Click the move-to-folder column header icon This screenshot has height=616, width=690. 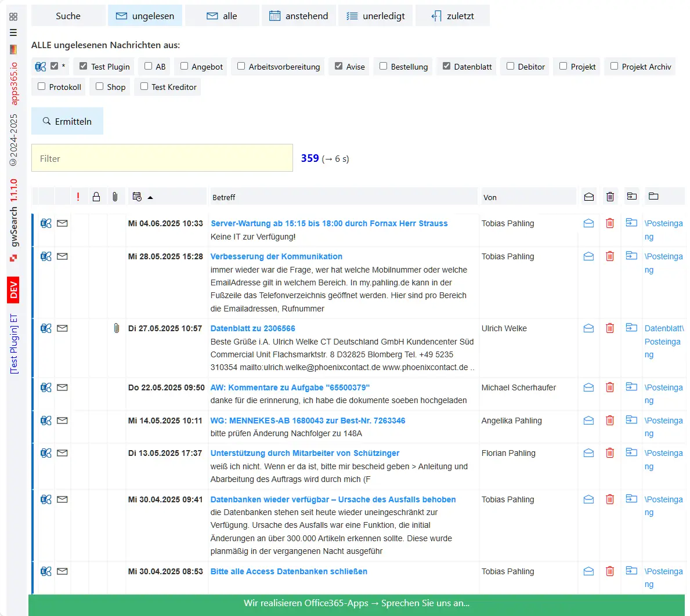click(x=632, y=196)
